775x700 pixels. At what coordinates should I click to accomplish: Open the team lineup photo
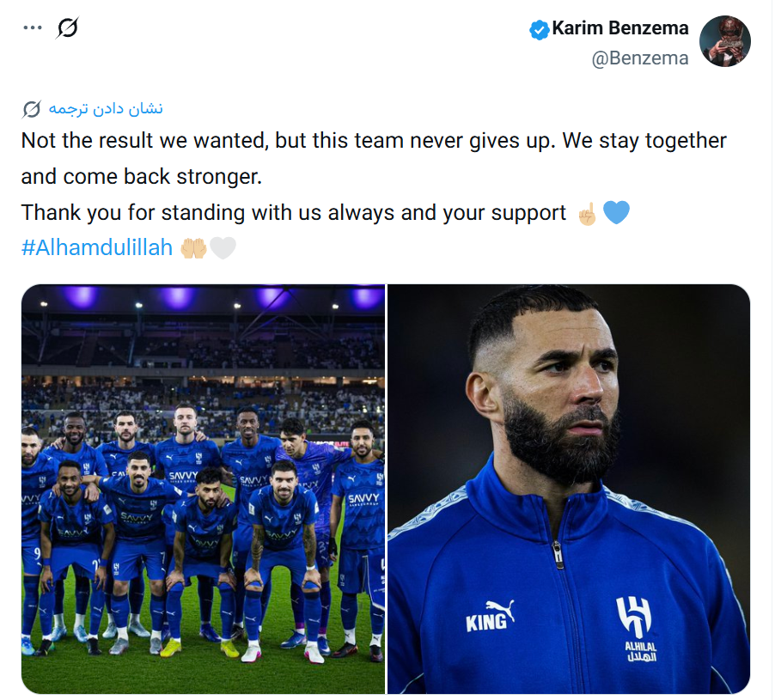pyautogui.click(x=203, y=488)
